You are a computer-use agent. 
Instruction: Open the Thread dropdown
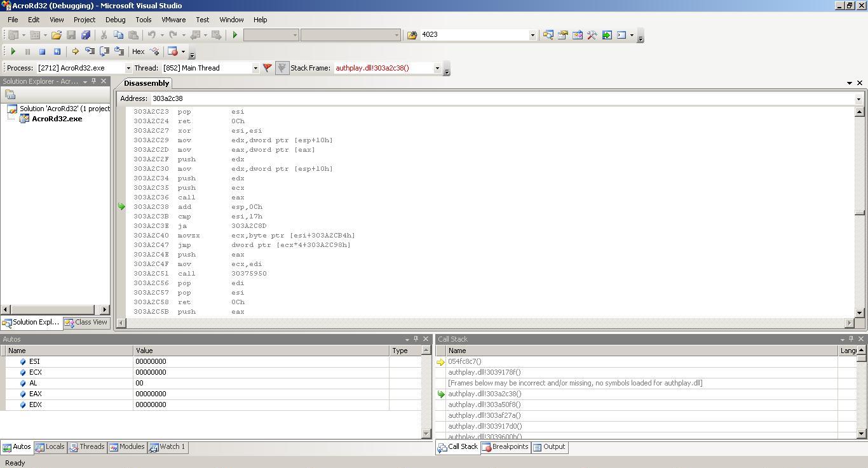pos(255,68)
